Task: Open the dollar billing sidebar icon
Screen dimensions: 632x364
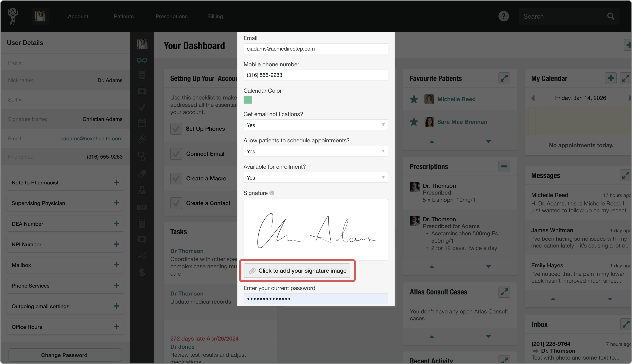Action: tap(142, 273)
